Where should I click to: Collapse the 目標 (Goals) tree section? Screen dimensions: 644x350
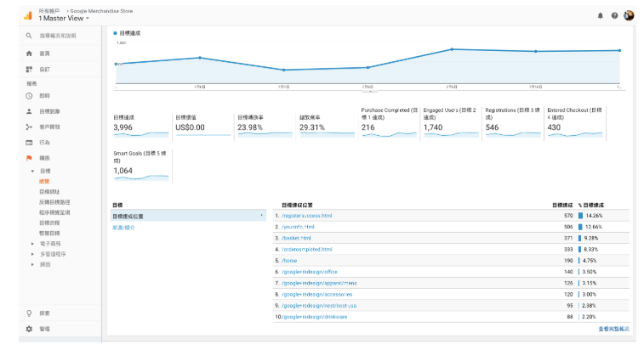coord(33,171)
